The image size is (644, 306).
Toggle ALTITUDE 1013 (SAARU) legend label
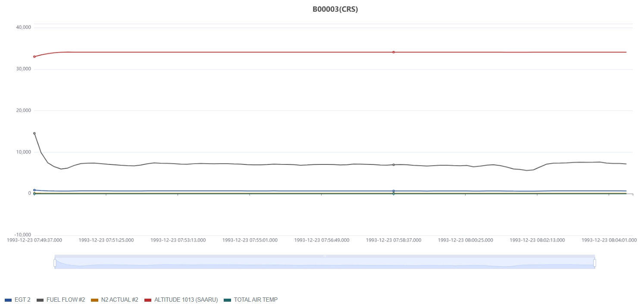pos(186,300)
